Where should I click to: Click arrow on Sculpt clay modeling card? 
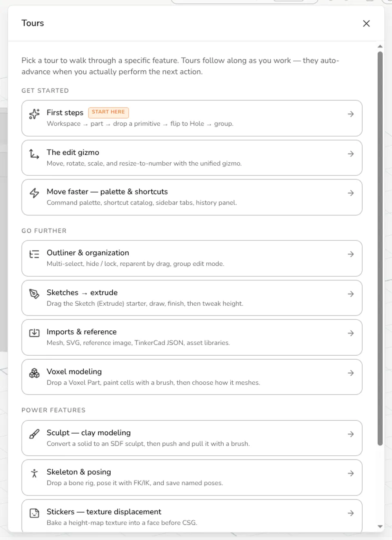click(351, 434)
